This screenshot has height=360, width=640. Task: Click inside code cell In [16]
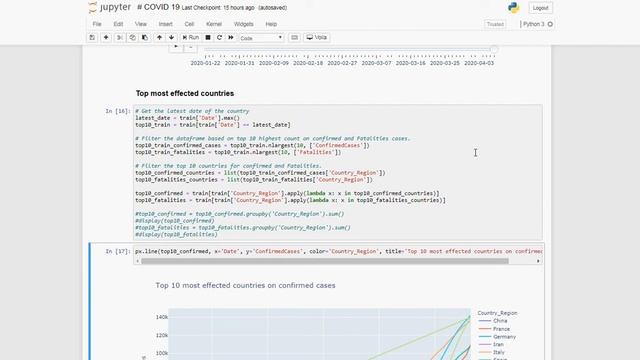(338, 172)
